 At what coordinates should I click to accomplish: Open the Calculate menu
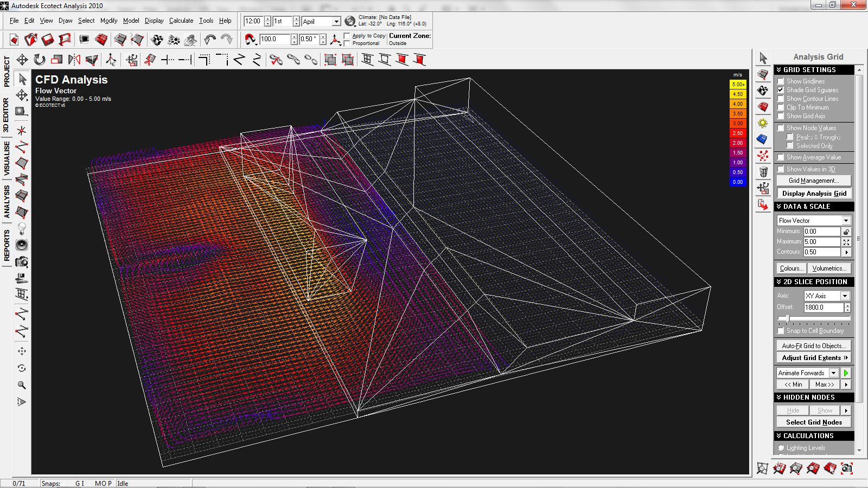[x=181, y=21]
